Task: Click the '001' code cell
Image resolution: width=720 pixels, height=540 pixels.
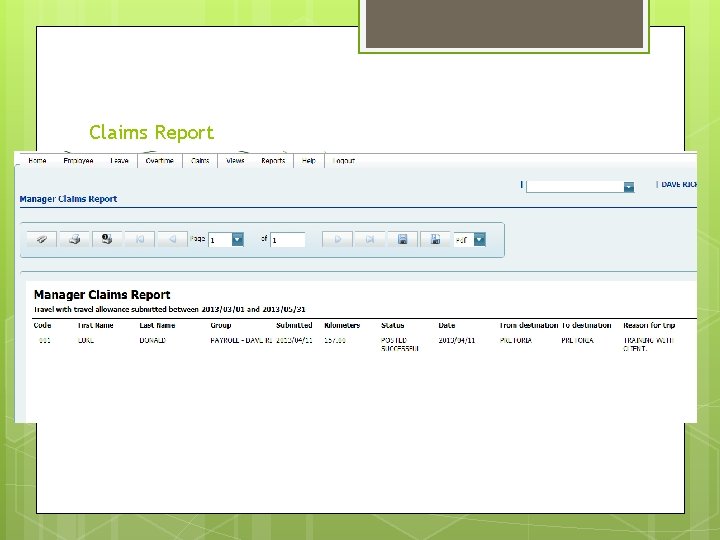Action: 45,340
